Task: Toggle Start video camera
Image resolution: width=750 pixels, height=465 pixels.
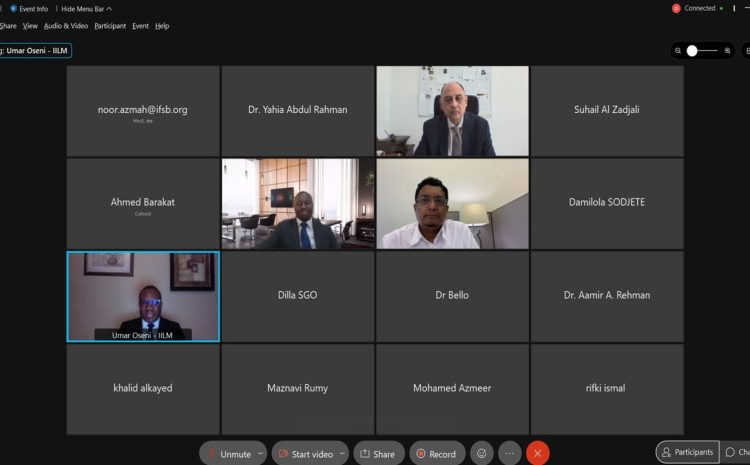Action: click(x=307, y=454)
